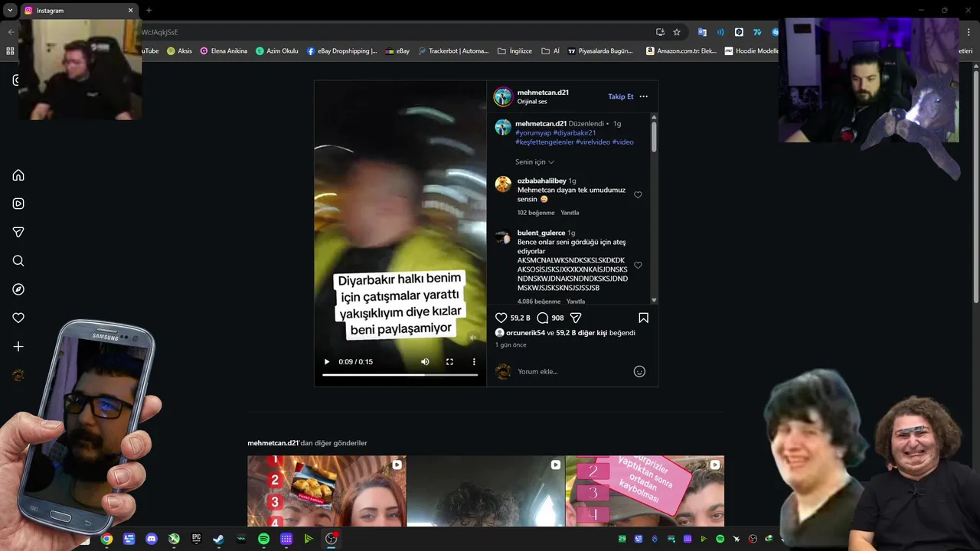Open the Hoodie Modelleri bookmark
The image size is (980, 551).
751,51
